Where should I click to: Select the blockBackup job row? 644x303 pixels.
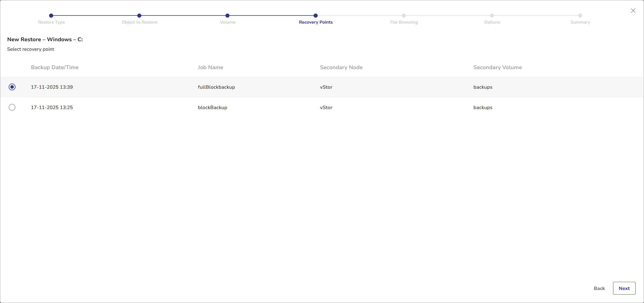pyautogui.click(x=212, y=107)
